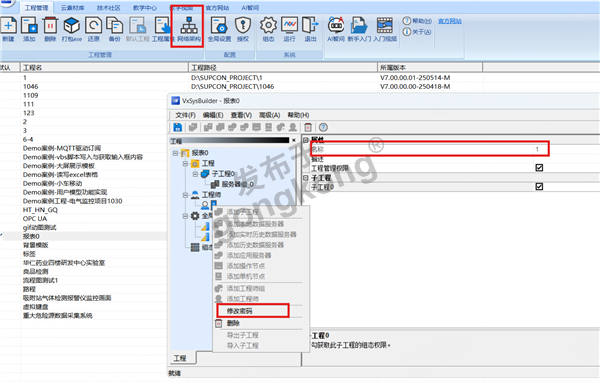Select the 工程 tab at panel bottom
Image resolution: width=600 pixels, height=383 pixels.
click(180, 358)
